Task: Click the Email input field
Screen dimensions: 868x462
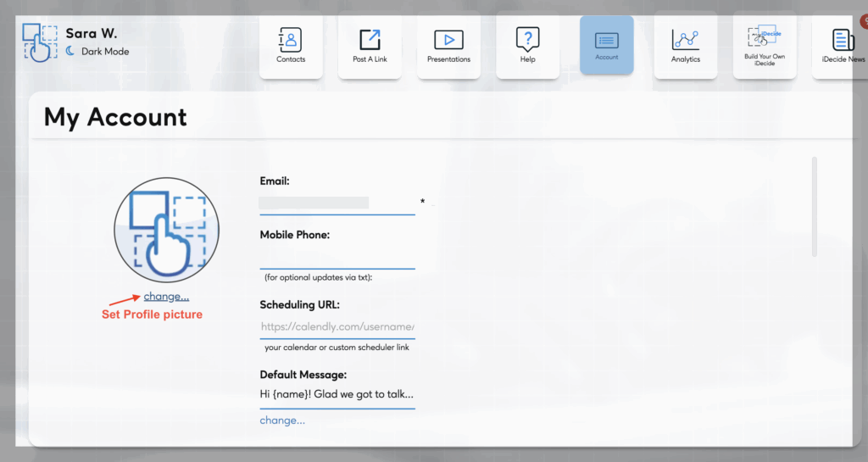Action: tap(337, 203)
